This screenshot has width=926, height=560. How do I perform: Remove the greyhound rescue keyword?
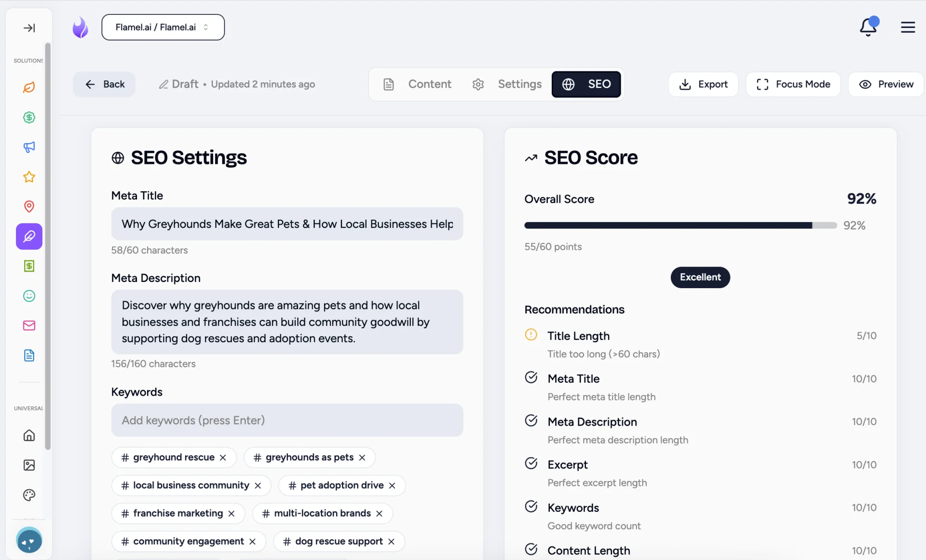(223, 457)
